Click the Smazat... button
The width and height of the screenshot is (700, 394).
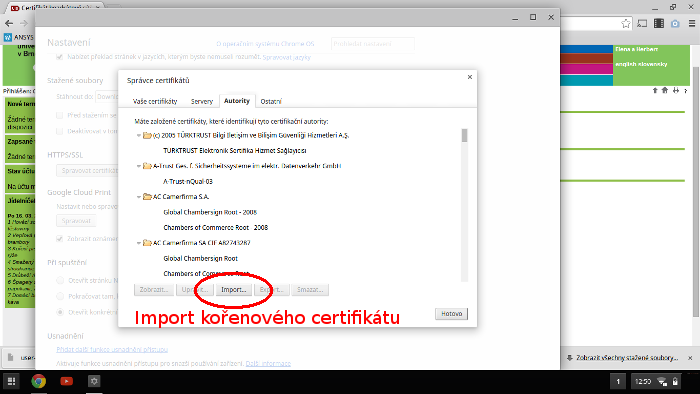(x=310, y=290)
